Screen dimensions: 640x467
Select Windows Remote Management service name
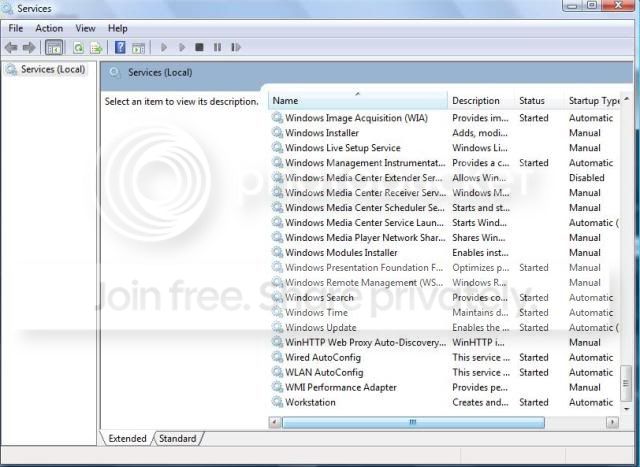[364, 282]
